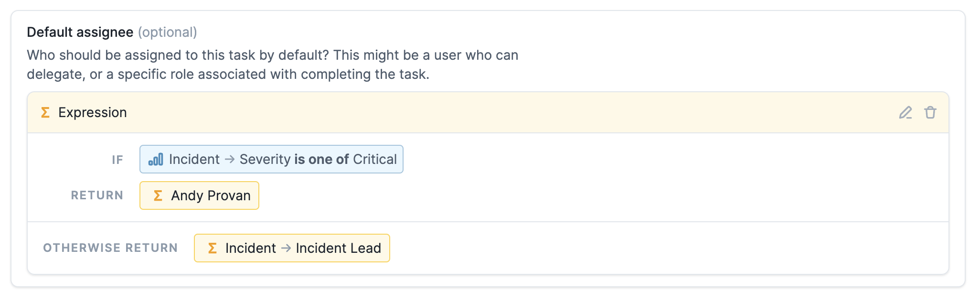
Task: Click the severity bar-chart icon in the condition
Action: tap(156, 159)
